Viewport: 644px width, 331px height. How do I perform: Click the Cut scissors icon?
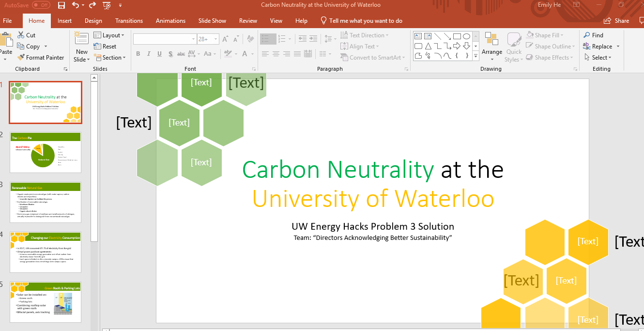pyautogui.click(x=21, y=35)
